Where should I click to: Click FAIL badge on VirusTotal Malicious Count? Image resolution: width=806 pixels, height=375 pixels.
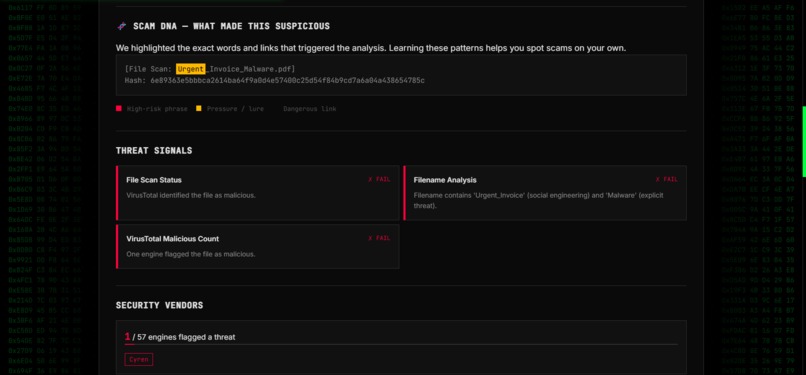[x=379, y=238]
